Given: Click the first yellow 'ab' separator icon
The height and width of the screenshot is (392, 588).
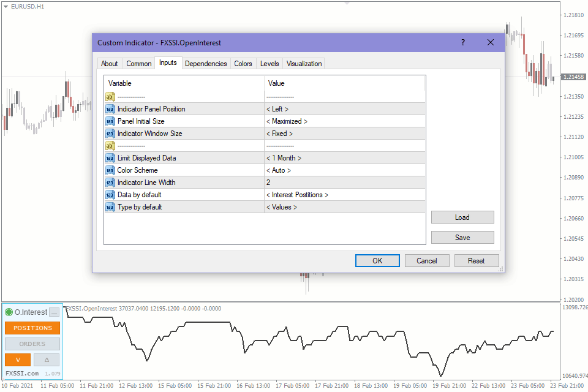Looking at the screenshot, I should pos(110,97).
